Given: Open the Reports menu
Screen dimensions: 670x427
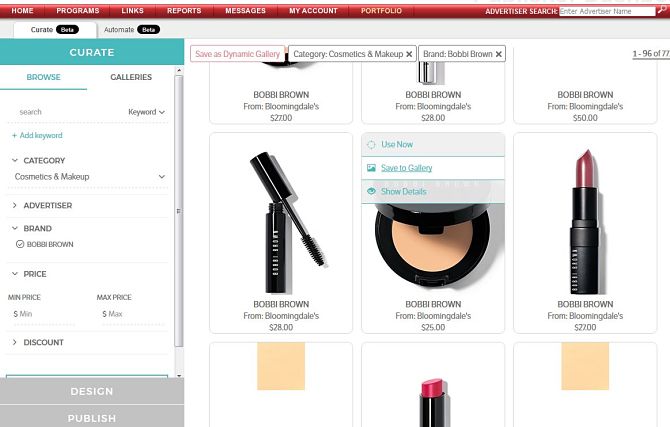Looking at the screenshot, I should click(x=184, y=11).
